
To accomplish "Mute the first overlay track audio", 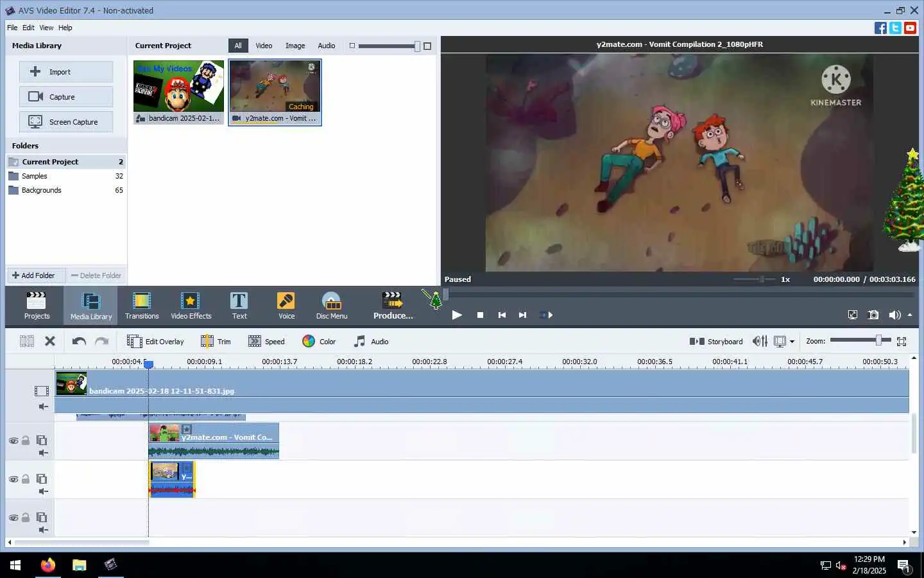I will tap(43, 453).
